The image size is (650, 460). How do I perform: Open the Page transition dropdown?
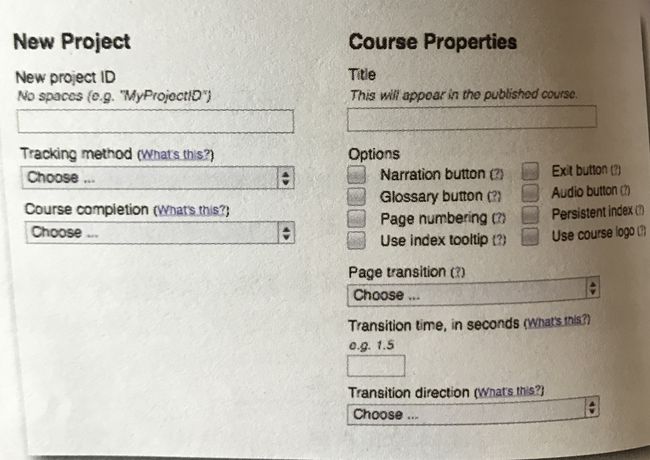coord(473,292)
